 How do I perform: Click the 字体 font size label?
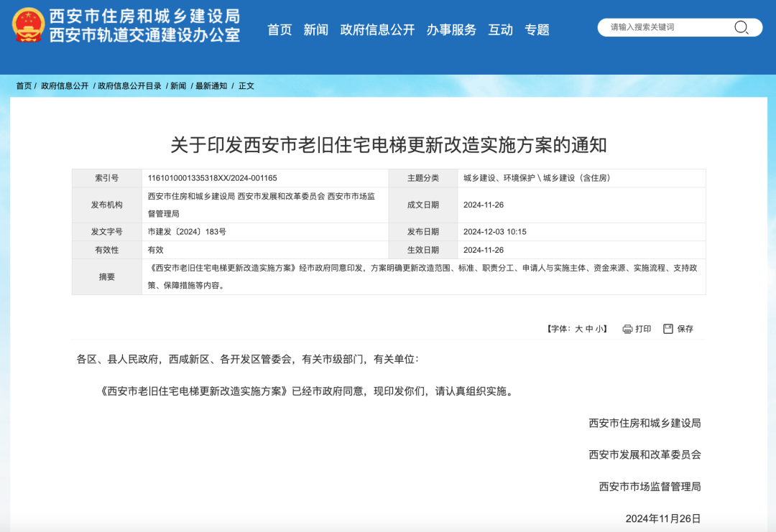(559, 329)
